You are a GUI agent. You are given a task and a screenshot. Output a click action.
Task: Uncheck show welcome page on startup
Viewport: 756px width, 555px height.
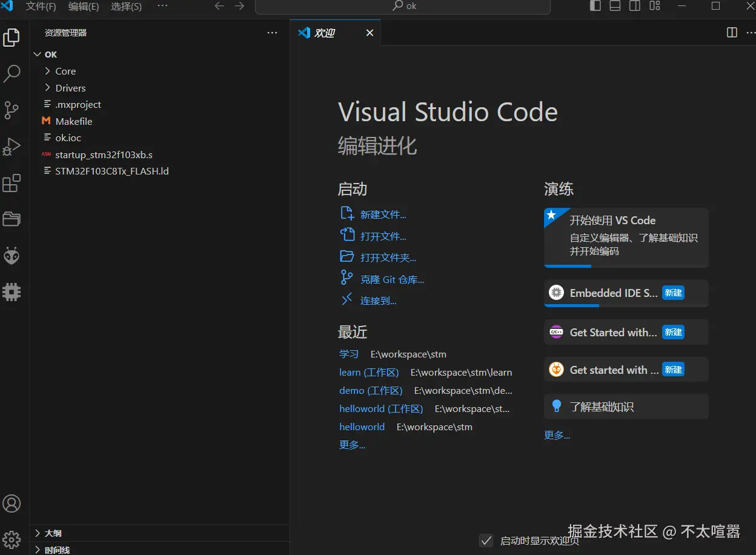(x=486, y=540)
